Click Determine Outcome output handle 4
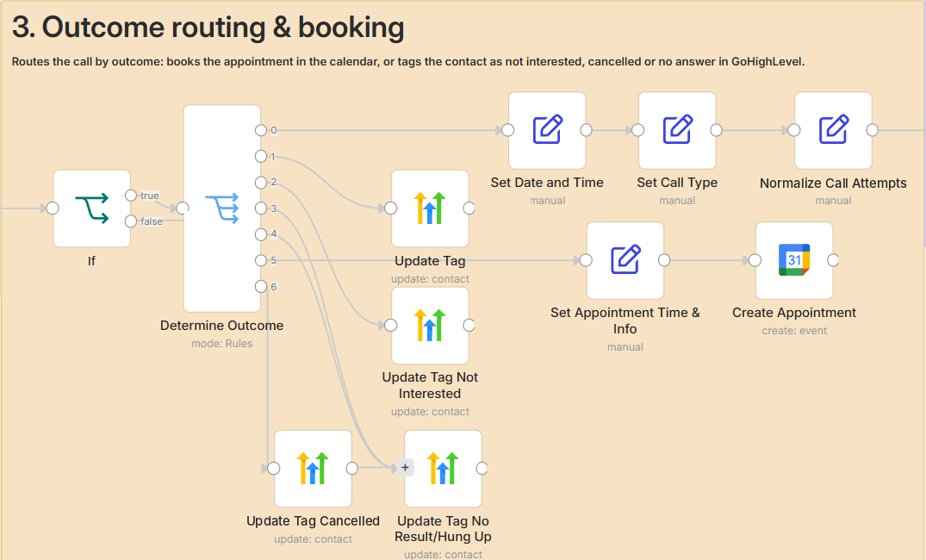The width and height of the screenshot is (926, 560). click(x=261, y=234)
